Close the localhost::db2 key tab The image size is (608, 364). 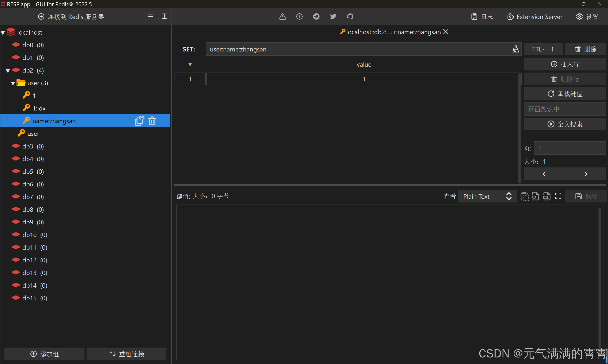(446, 32)
